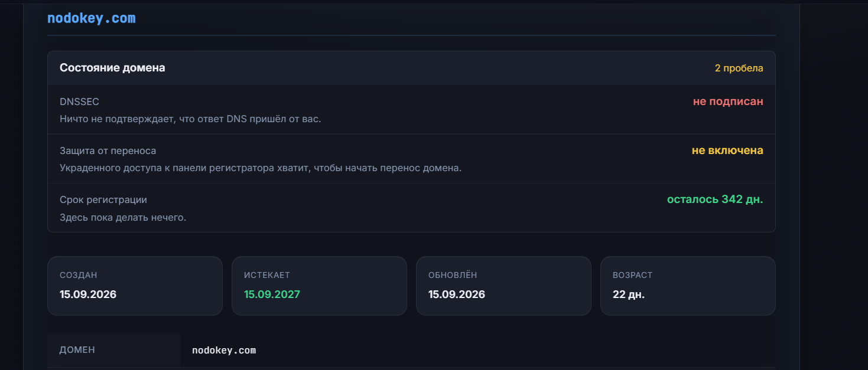Click the Обновлён card date value
The height and width of the screenshot is (370, 868).
tap(457, 294)
